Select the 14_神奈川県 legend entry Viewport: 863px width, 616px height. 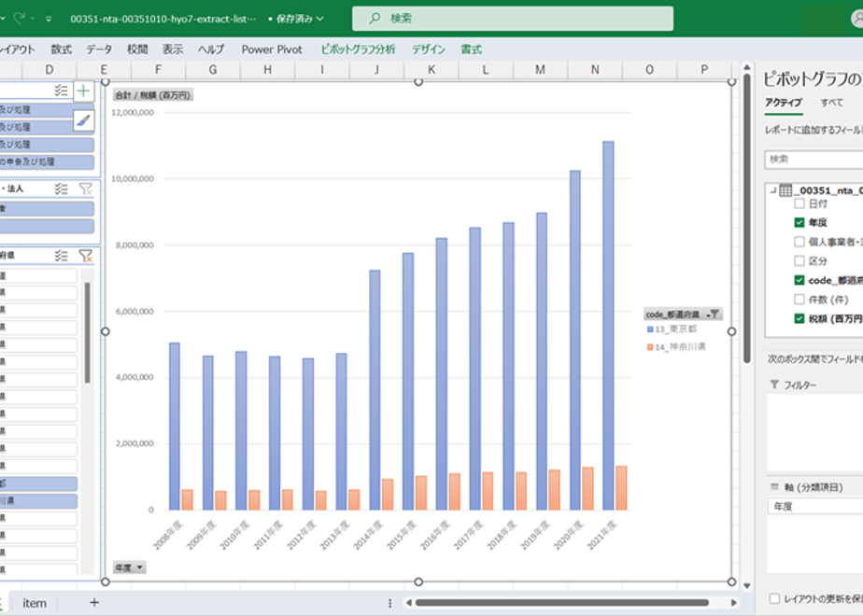pyautogui.click(x=676, y=346)
